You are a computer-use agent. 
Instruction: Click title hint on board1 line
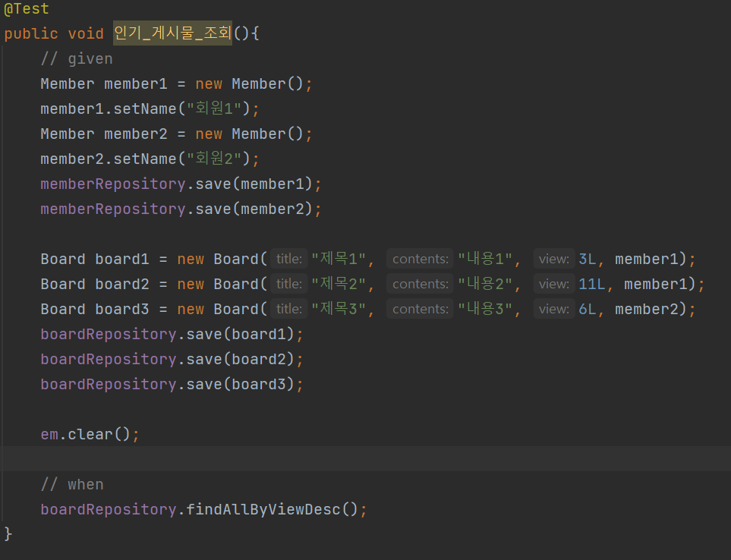point(289,259)
